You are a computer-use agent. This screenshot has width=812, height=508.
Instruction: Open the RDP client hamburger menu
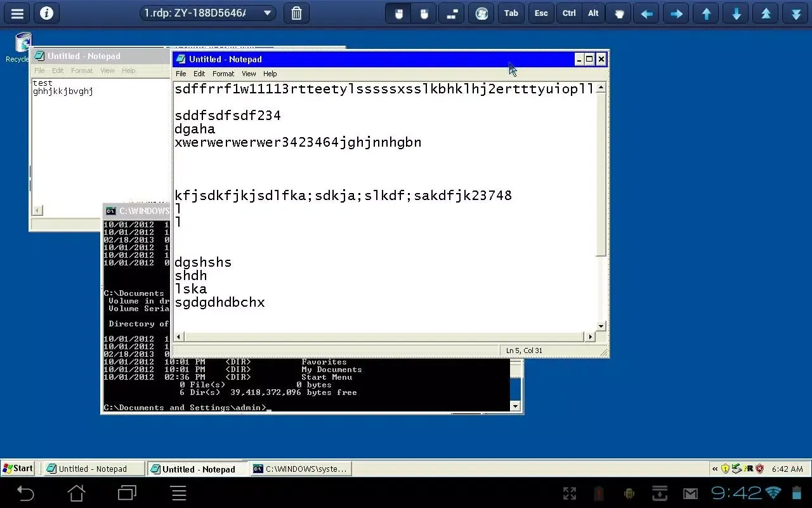pos(17,13)
